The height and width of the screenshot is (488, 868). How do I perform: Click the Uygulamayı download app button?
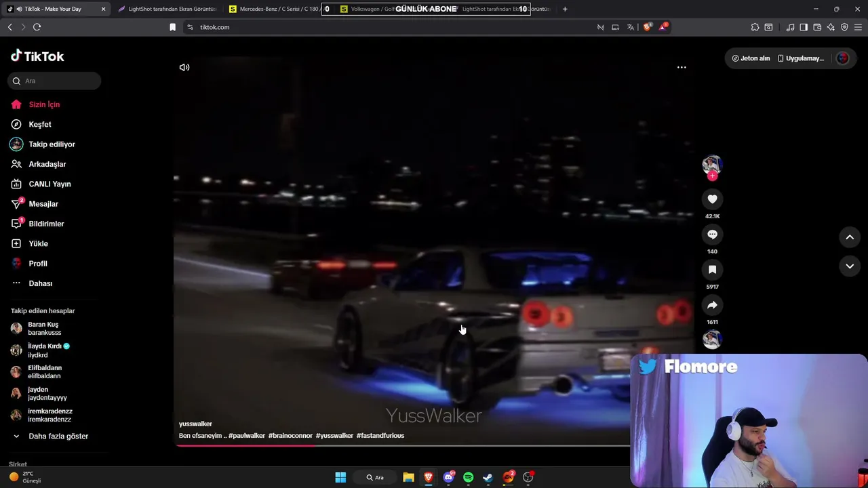point(801,58)
